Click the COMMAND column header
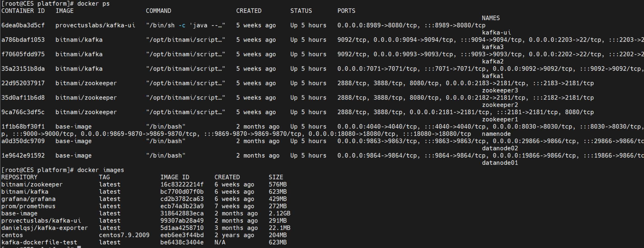The image size is (644, 248). tap(158, 11)
